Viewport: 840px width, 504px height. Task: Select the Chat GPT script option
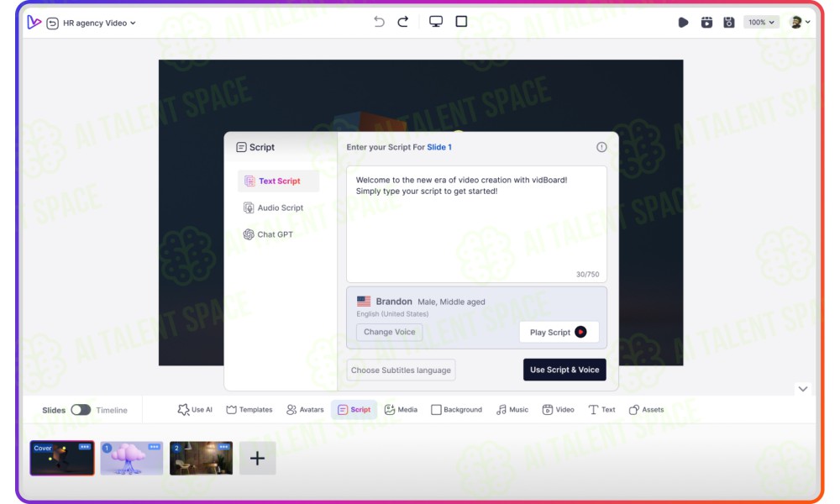coord(269,234)
